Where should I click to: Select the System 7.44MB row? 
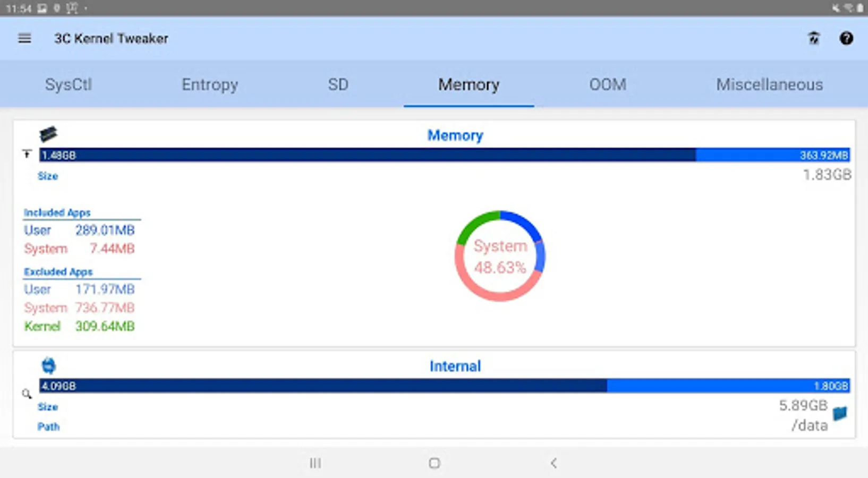pos(79,249)
